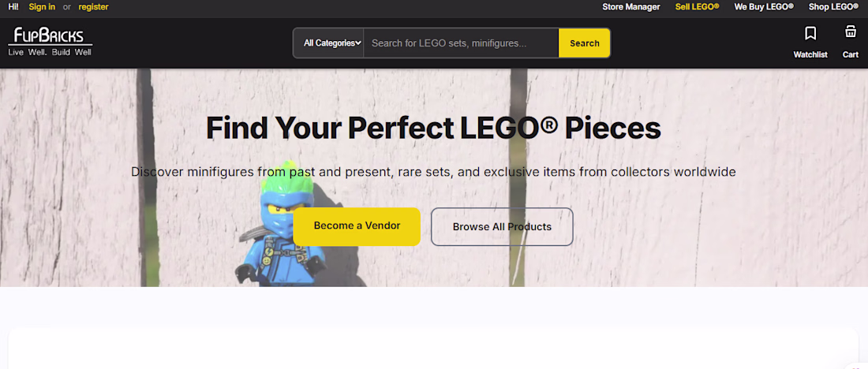This screenshot has width=868, height=369.
Task: Go to Shop LEGO® in the top bar
Action: click(x=834, y=7)
